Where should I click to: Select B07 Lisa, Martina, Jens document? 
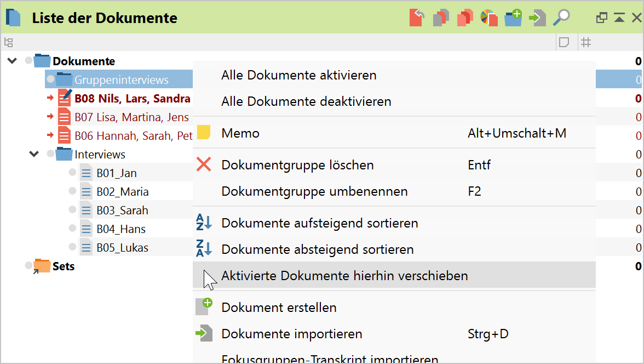pyautogui.click(x=131, y=117)
